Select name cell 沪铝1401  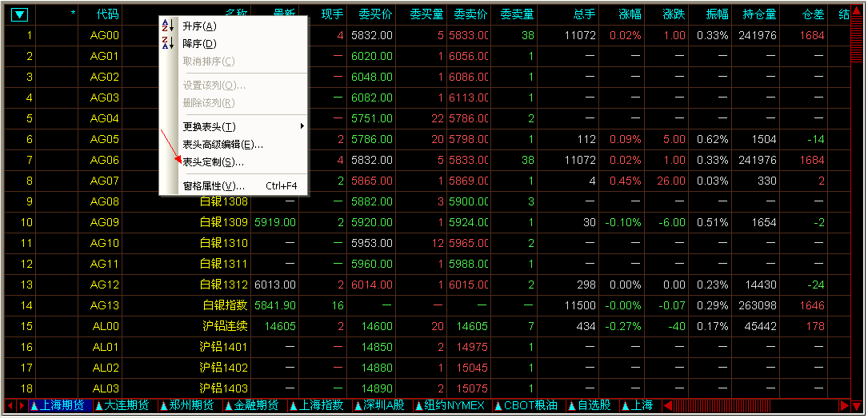click(224, 347)
